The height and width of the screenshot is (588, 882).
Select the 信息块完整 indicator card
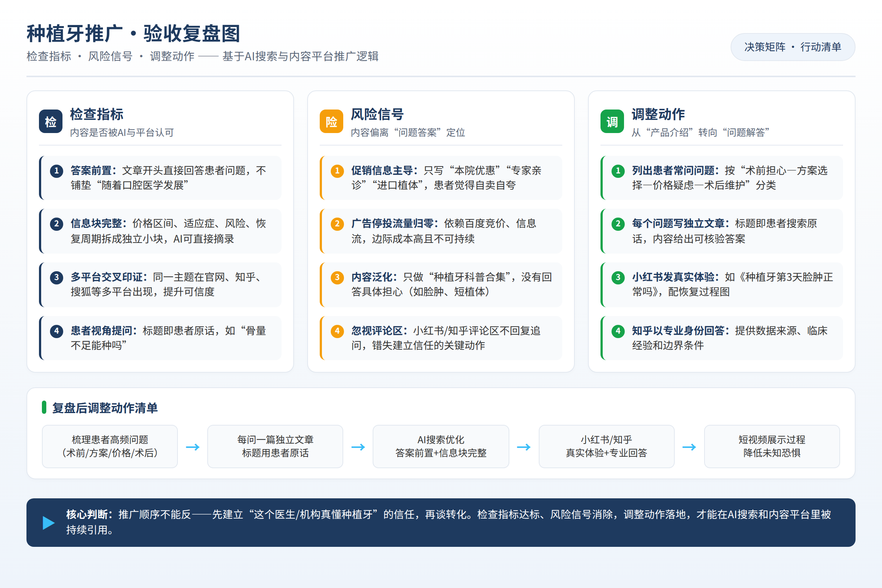[160, 231]
